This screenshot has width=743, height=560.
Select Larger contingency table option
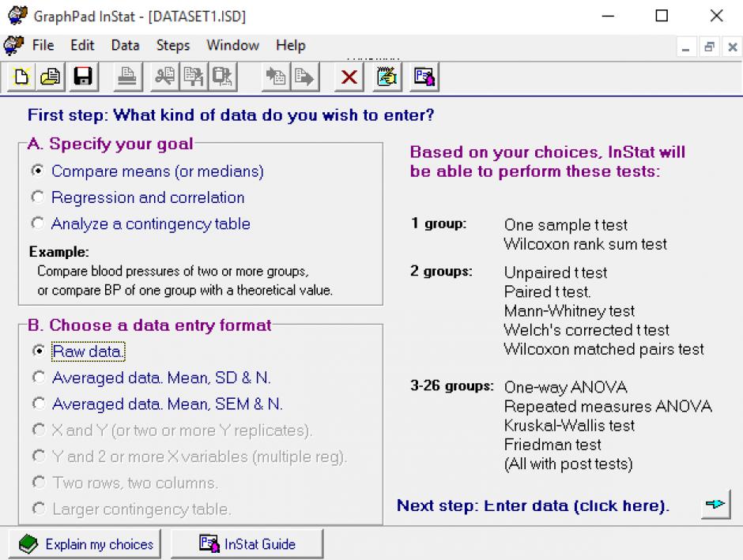[x=132, y=509]
